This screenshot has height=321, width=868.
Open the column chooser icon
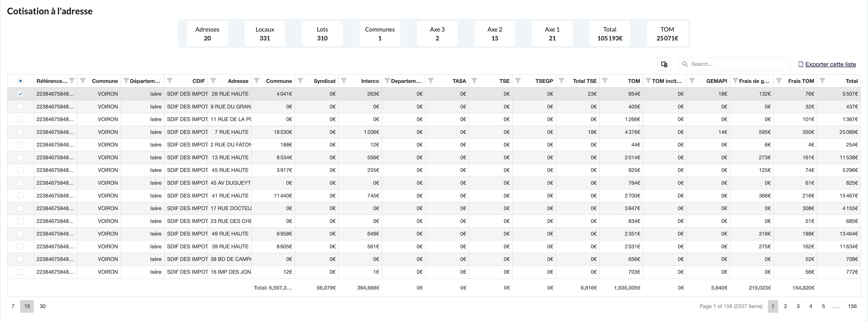[664, 64]
